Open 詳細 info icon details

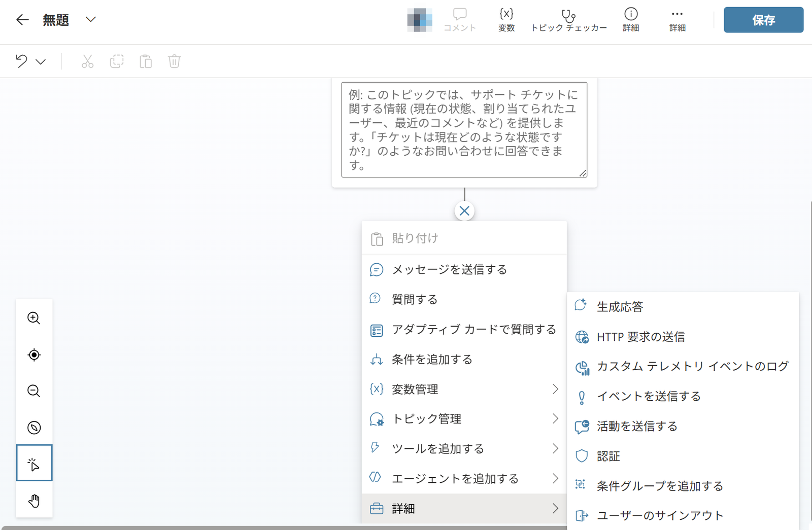coord(631,20)
